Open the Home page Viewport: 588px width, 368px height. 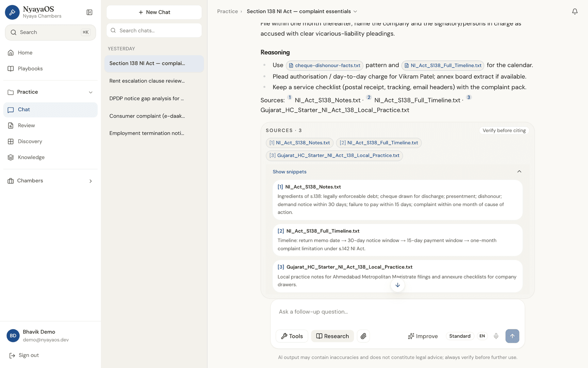pyautogui.click(x=50, y=53)
